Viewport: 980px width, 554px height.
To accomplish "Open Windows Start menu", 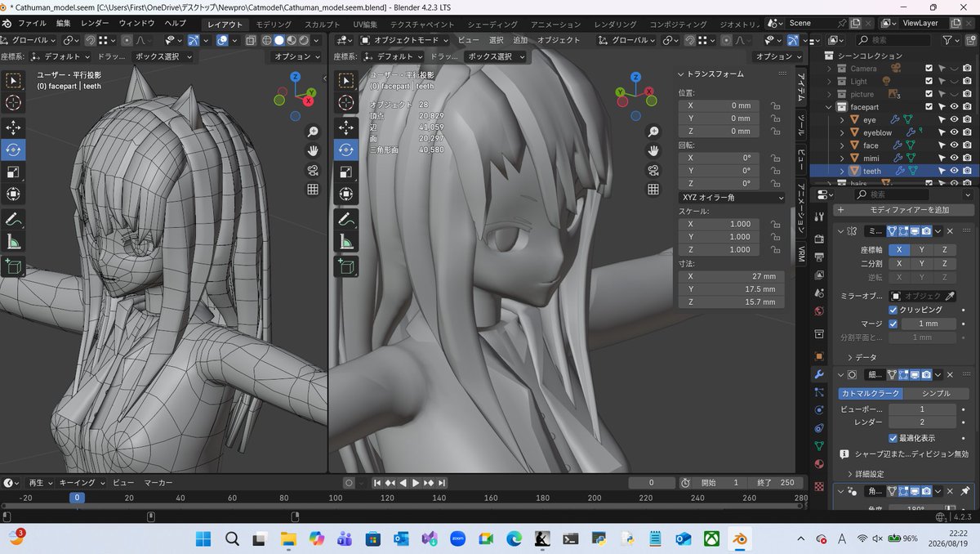I will click(203, 538).
